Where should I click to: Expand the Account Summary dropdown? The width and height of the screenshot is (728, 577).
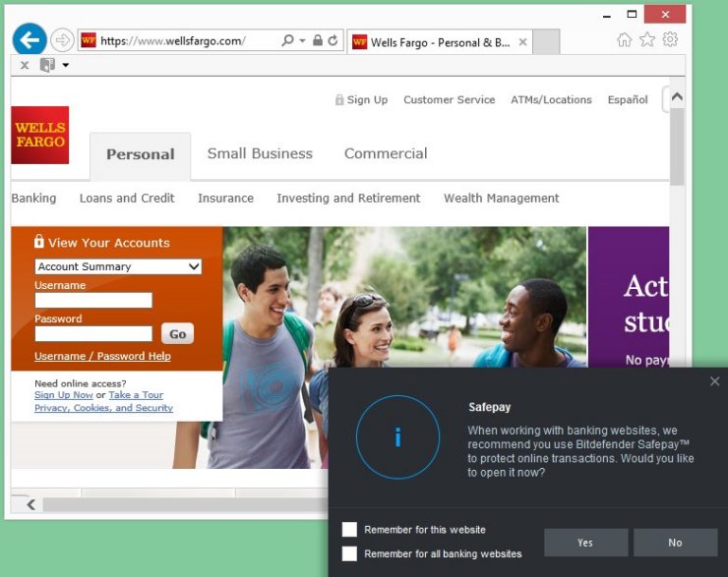118,266
